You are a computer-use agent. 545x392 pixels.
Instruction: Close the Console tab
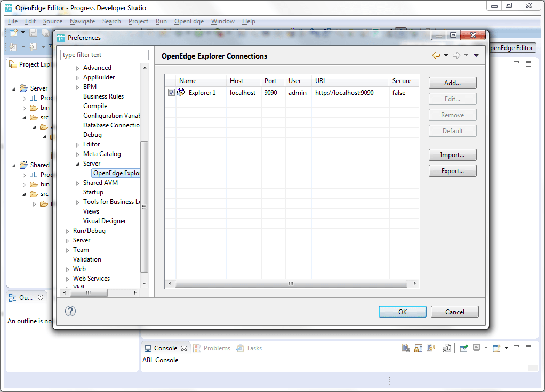point(184,348)
